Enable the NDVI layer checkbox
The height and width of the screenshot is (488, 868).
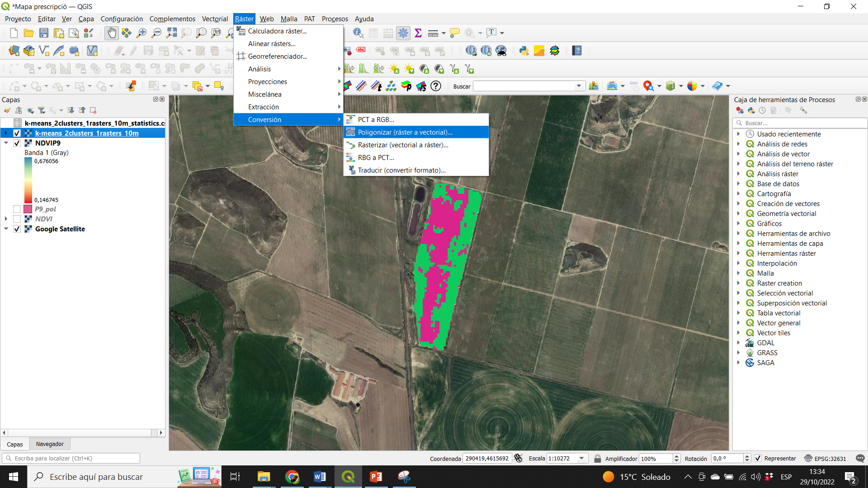coord(17,219)
